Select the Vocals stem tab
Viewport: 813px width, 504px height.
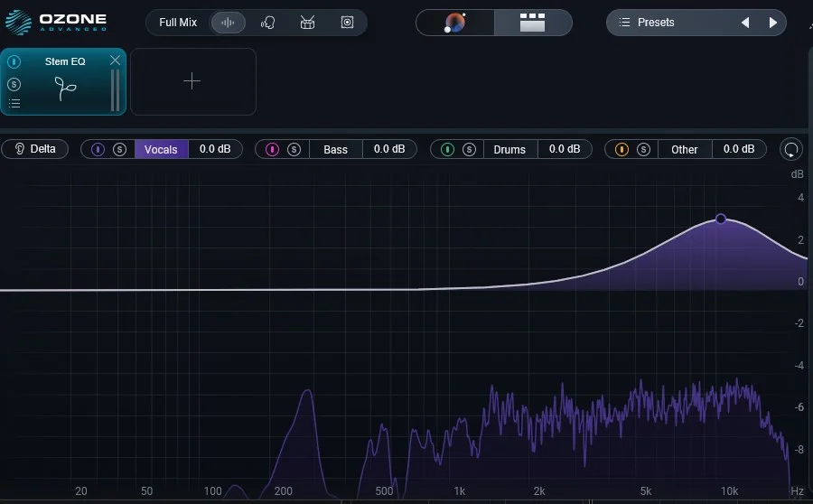(161, 149)
